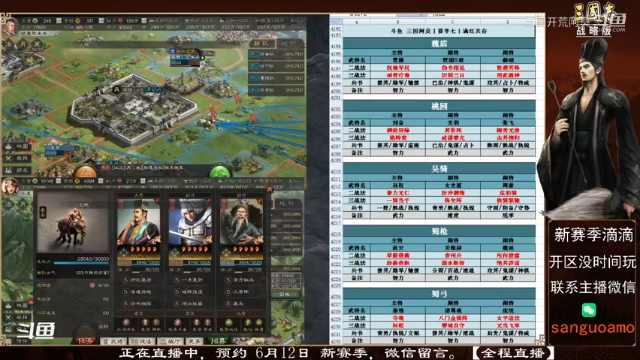Click the 桃园 header cell in spreadsheet
The width and height of the screenshot is (640, 360).
click(439, 106)
